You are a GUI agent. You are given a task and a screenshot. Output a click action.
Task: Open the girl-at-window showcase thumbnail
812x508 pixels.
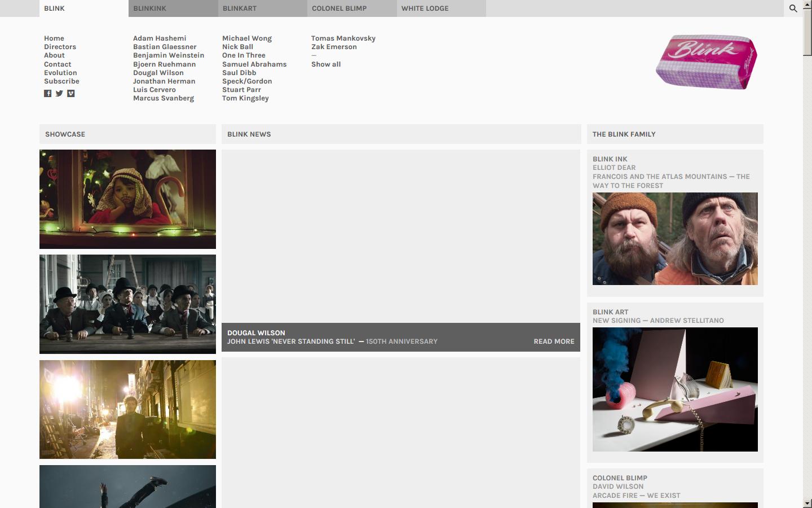[127, 199]
